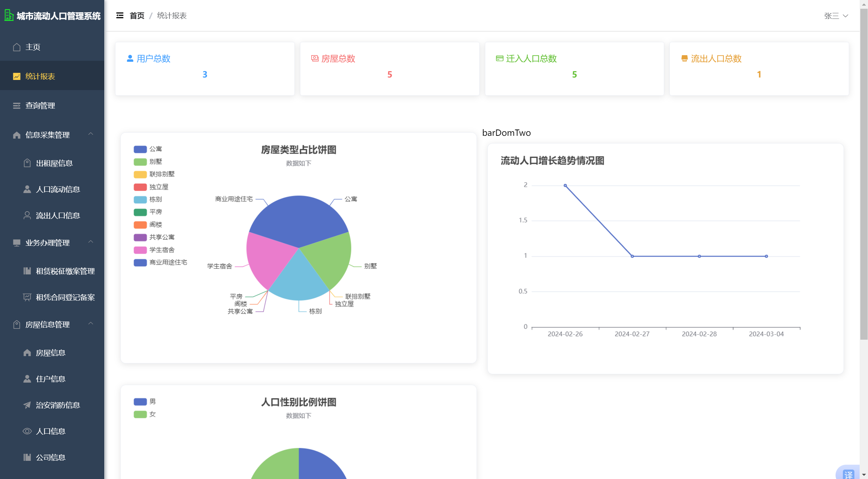Toggle 女 legend swatch in gender pie
The width and height of the screenshot is (868, 479).
pos(140,414)
